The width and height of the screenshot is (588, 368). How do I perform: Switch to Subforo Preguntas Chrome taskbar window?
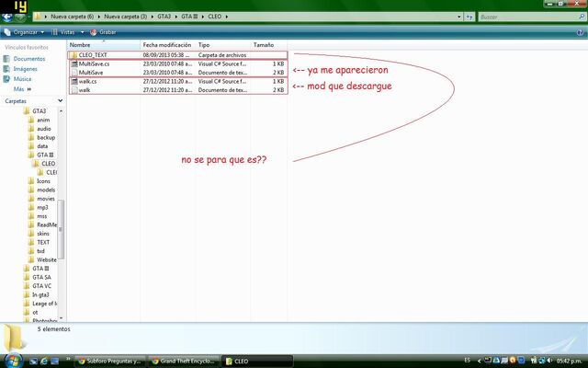tap(110, 362)
